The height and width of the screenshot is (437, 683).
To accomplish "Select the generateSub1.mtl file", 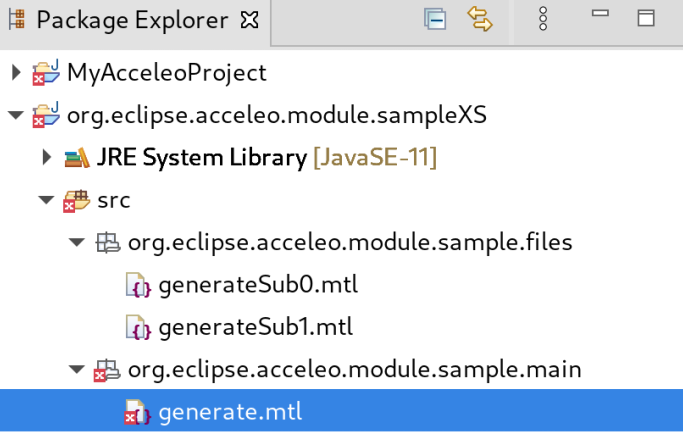I will [256, 327].
